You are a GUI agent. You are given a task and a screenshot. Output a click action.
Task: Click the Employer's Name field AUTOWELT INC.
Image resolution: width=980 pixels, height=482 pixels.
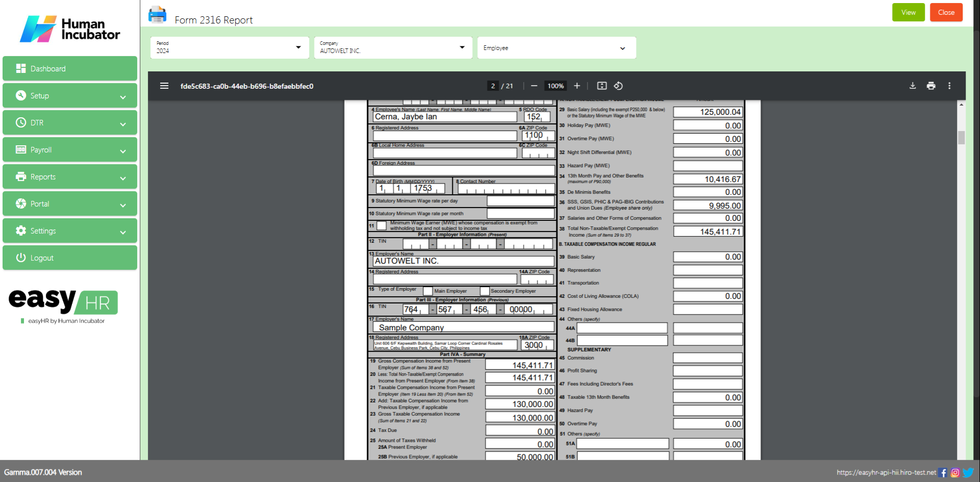(463, 261)
